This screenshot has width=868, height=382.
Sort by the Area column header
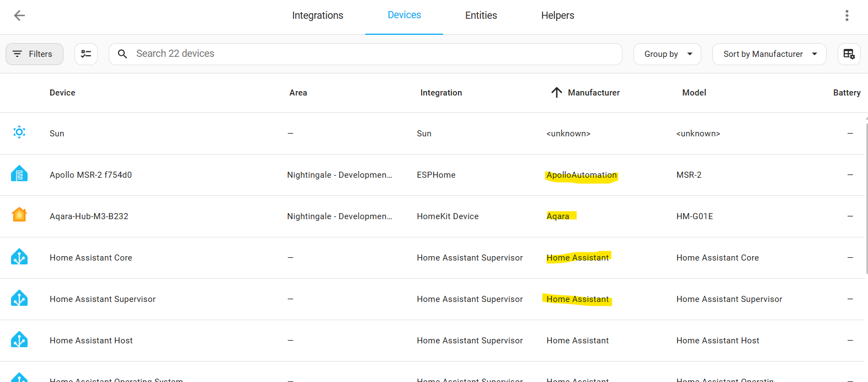point(298,93)
